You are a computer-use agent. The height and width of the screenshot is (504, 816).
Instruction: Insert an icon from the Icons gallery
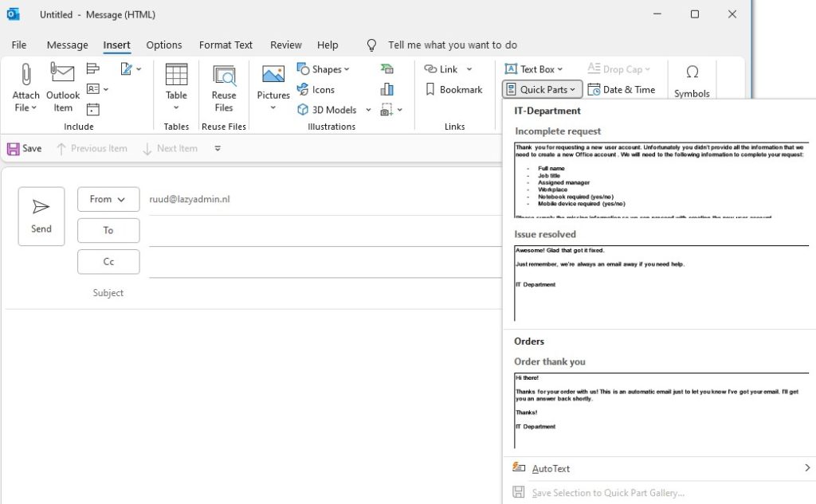318,89
